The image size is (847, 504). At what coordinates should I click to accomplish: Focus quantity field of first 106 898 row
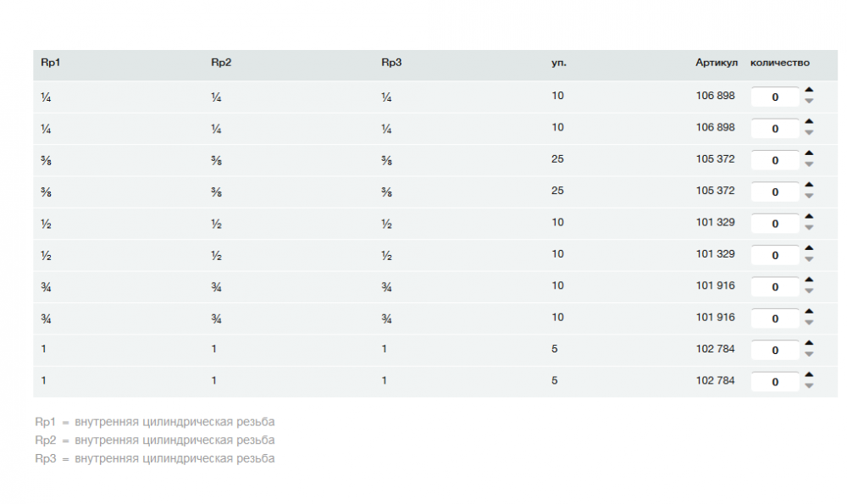coord(775,97)
